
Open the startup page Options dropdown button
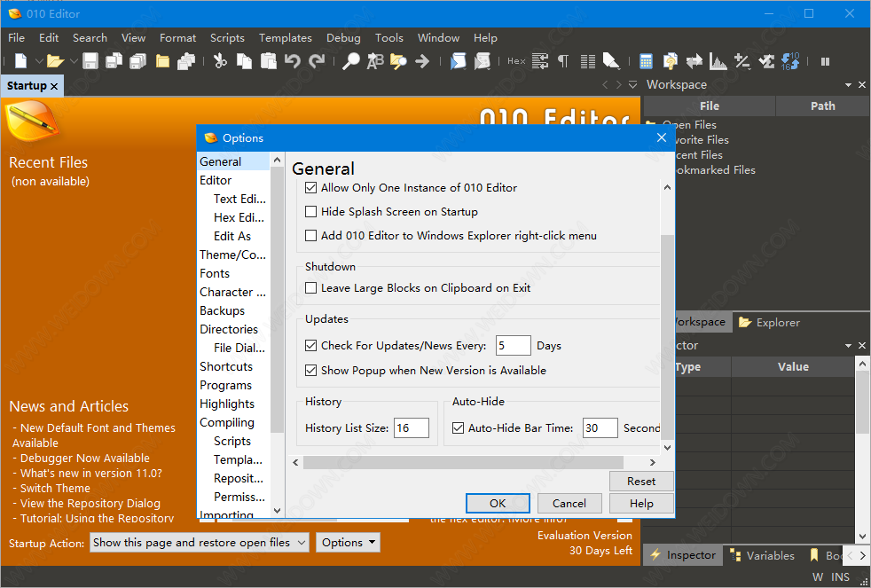click(x=348, y=543)
